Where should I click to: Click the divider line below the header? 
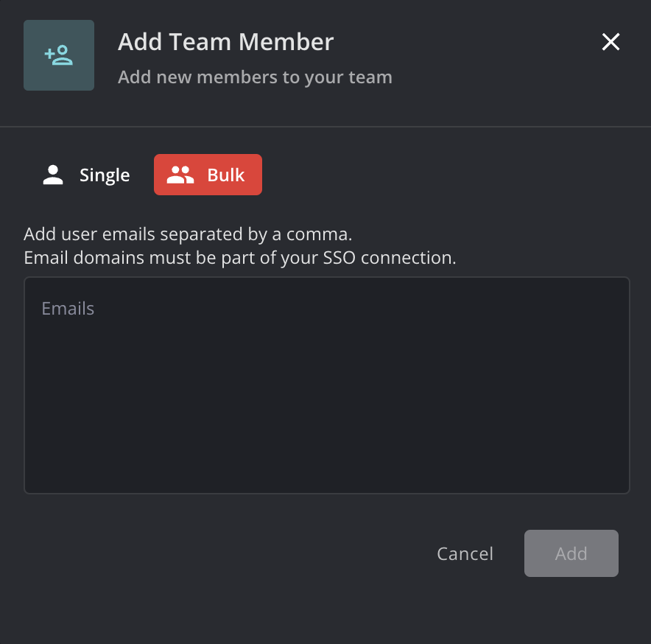click(x=325, y=127)
